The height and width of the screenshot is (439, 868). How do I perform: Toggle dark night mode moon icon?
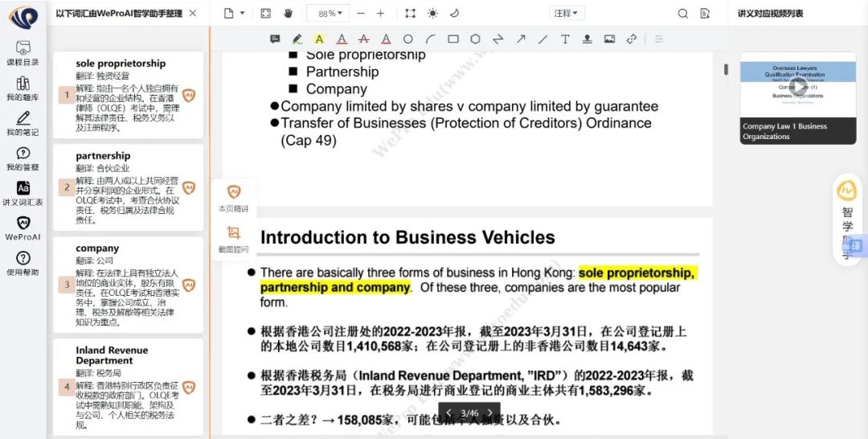click(x=454, y=14)
